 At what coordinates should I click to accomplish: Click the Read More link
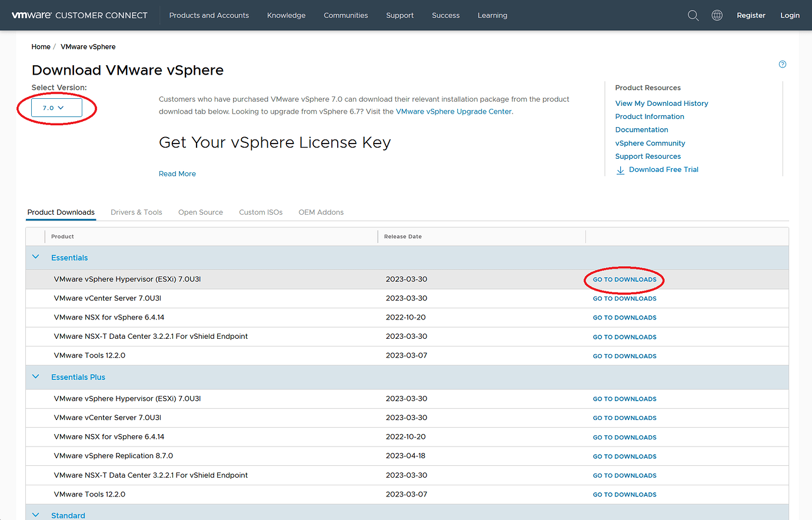pos(177,174)
